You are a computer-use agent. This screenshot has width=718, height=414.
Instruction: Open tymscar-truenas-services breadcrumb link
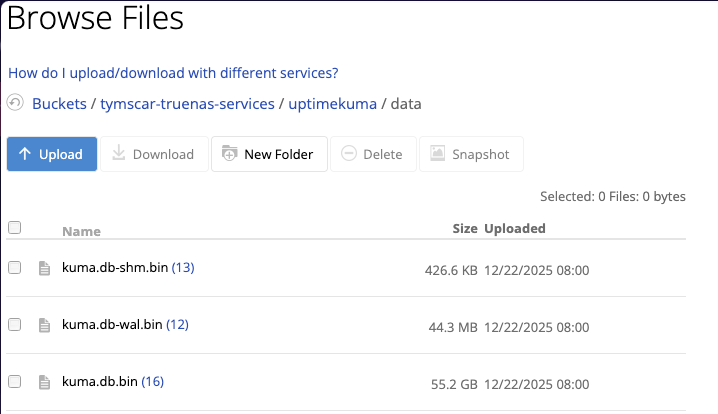tap(187, 103)
